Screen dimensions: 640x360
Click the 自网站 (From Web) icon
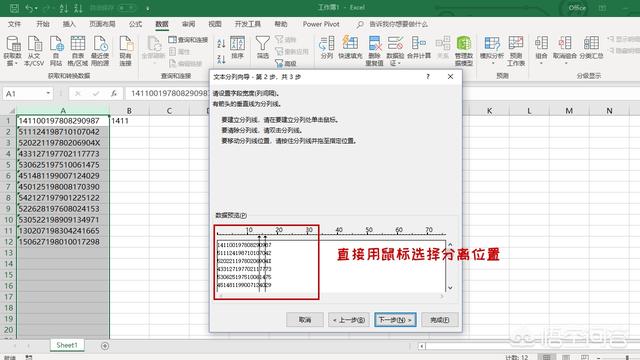click(56, 51)
